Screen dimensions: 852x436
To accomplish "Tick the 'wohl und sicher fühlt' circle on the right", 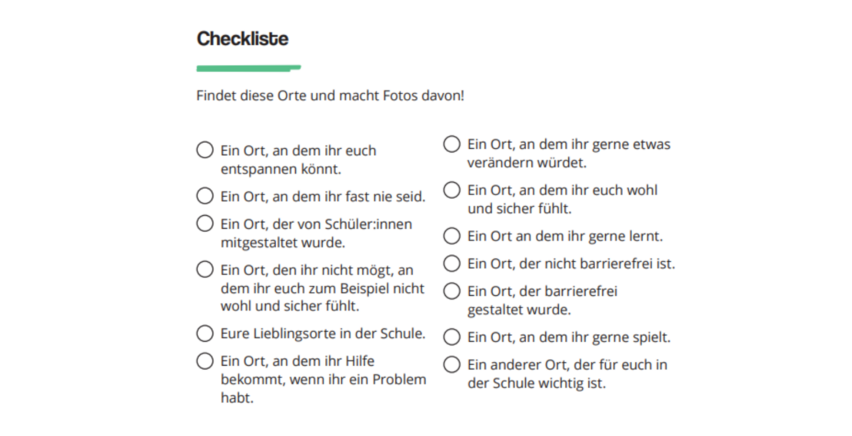I will pyautogui.click(x=452, y=190).
